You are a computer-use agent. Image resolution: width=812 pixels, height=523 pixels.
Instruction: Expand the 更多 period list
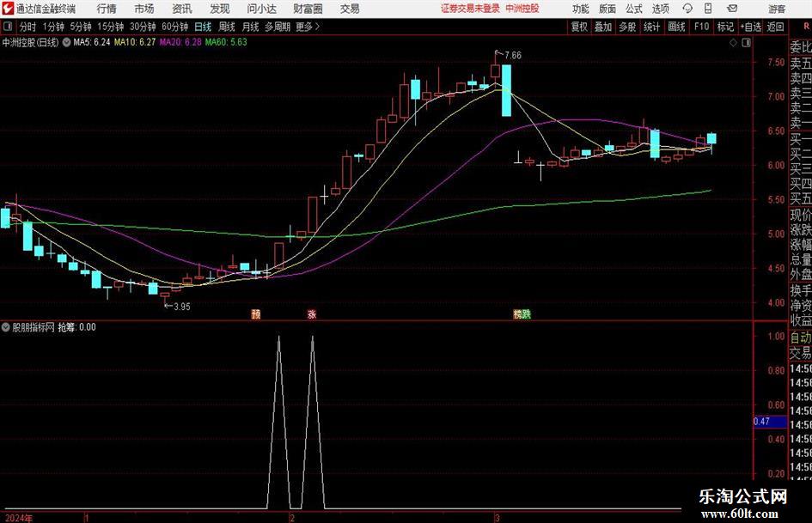coord(308,27)
